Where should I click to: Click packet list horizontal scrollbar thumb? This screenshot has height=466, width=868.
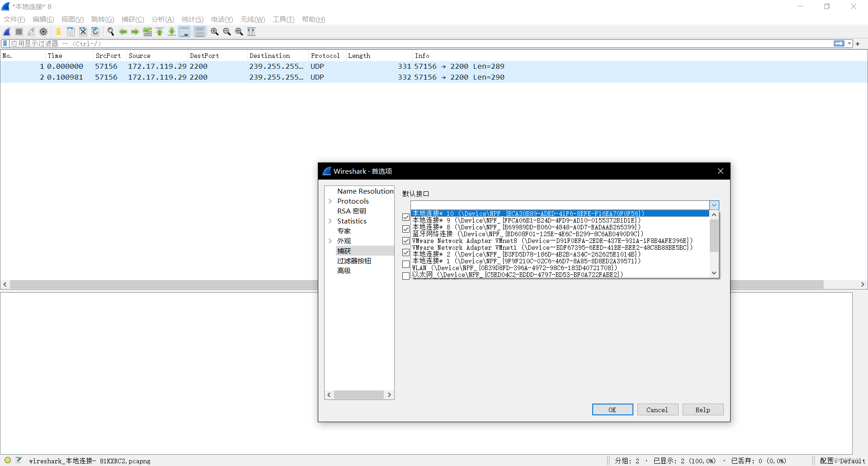416,284
